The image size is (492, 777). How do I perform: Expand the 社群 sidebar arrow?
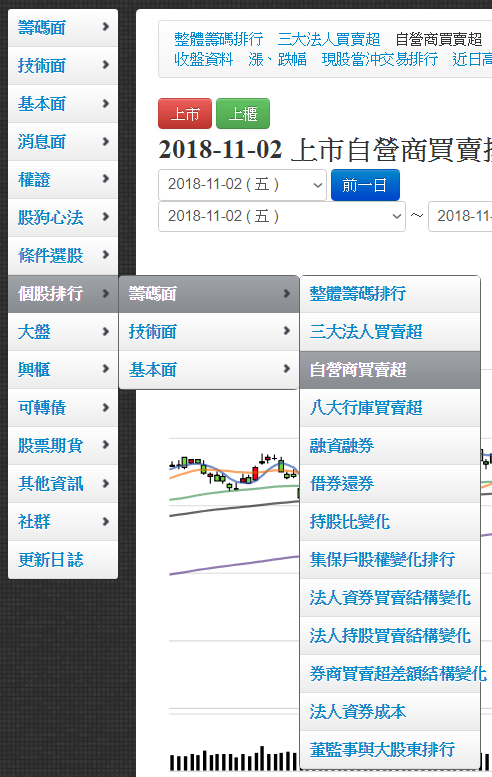tap(106, 521)
